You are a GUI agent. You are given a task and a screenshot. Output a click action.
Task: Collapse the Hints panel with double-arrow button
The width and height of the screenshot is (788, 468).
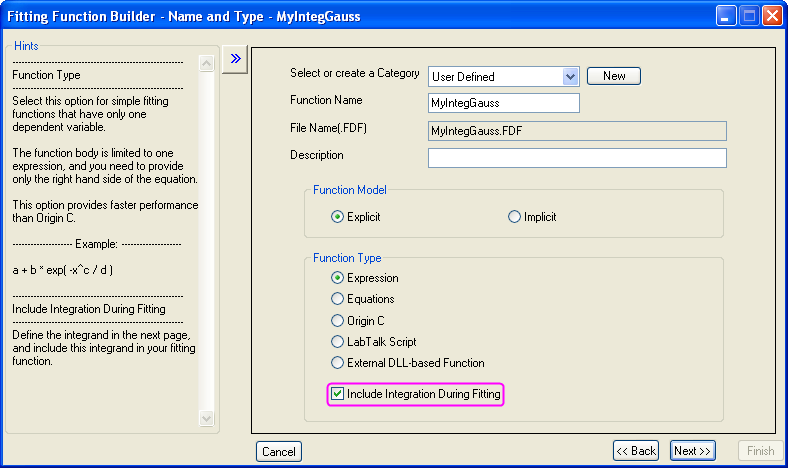pos(236,59)
